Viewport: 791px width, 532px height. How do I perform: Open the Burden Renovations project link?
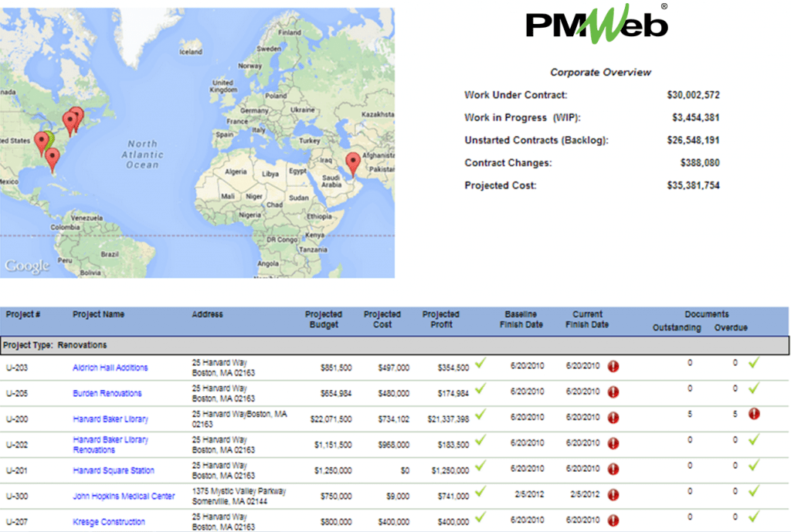coord(107,393)
